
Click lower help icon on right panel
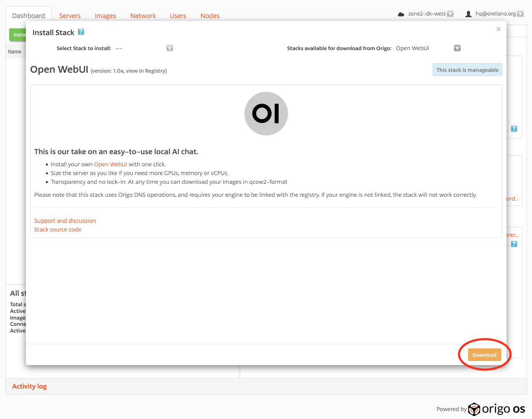click(514, 244)
